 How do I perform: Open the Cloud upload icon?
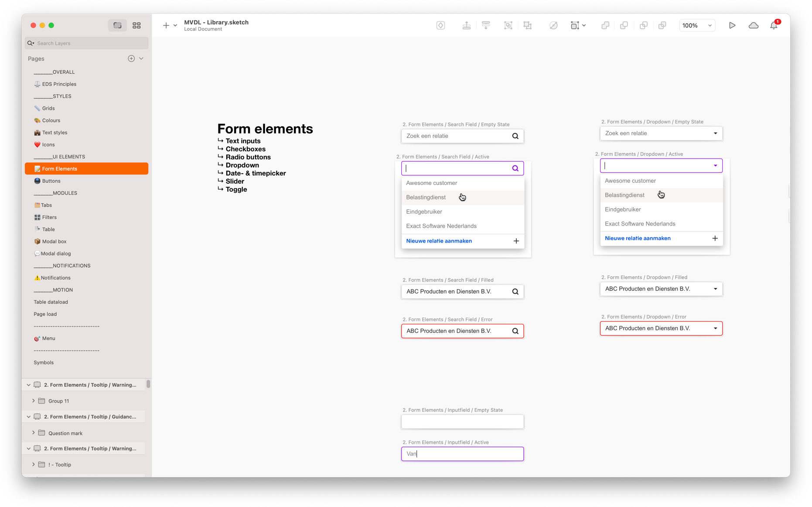click(753, 25)
